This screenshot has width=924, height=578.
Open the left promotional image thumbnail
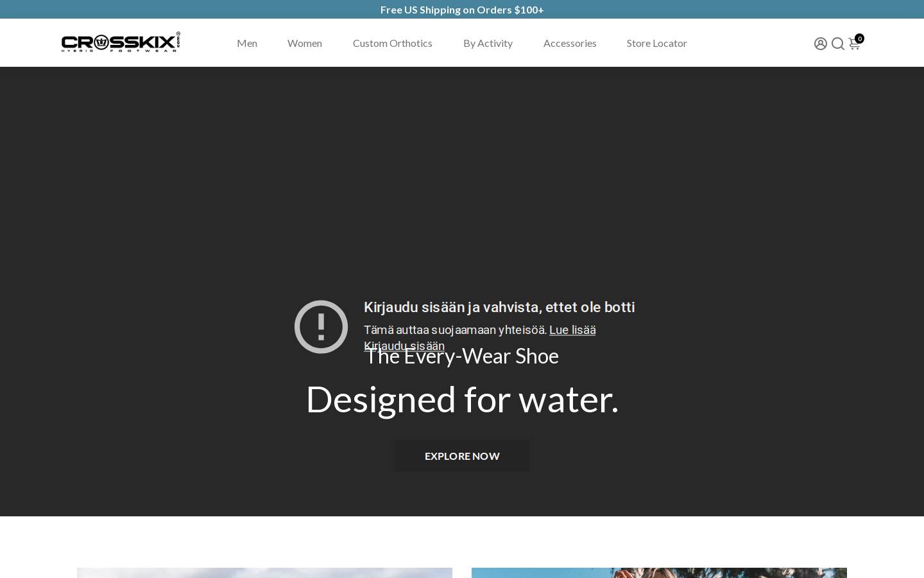pos(264,573)
